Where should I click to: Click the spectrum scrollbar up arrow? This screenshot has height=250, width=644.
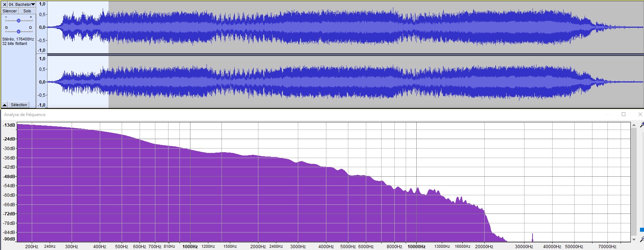pos(634,125)
